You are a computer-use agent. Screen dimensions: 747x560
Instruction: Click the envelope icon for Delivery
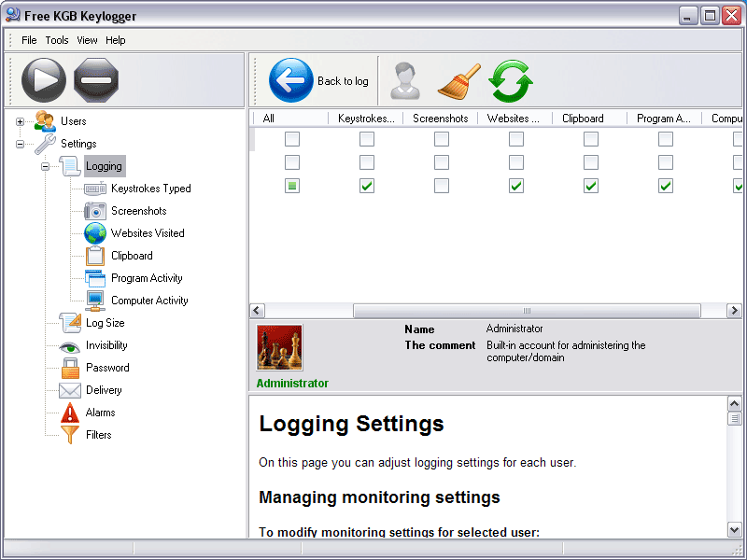point(70,390)
